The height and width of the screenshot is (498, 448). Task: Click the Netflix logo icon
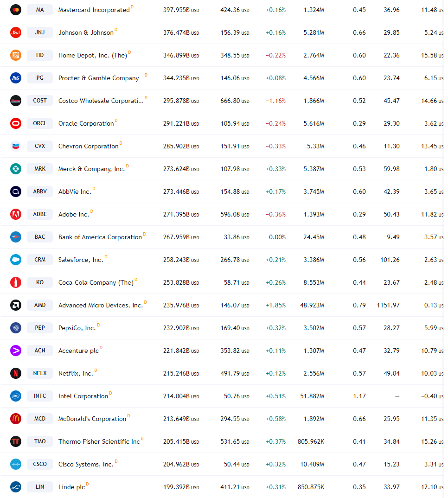click(x=16, y=373)
